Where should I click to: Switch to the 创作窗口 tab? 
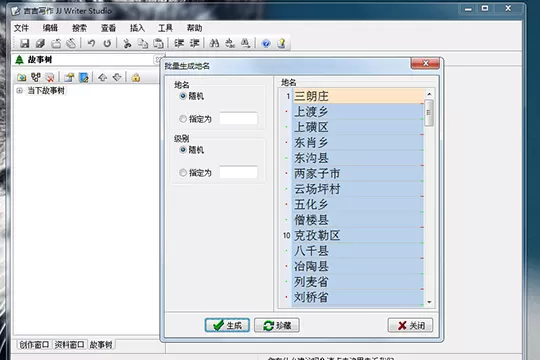point(34,344)
